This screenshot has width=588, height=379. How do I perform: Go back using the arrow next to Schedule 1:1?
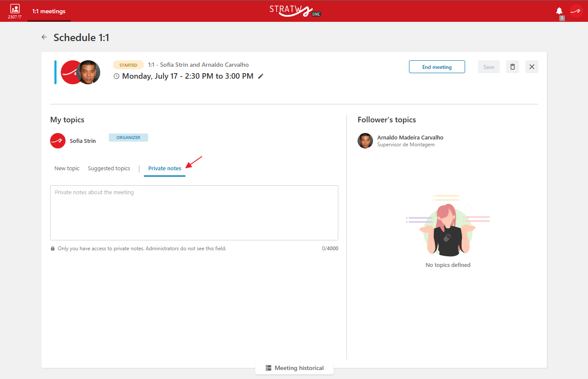[x=44, y=37]
